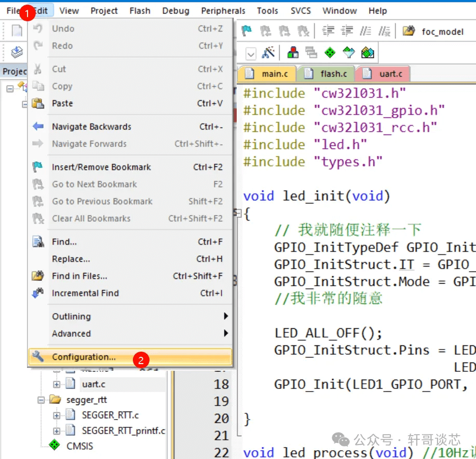Click the Manage Multi-Project Workspace icon

pos(311,53)
